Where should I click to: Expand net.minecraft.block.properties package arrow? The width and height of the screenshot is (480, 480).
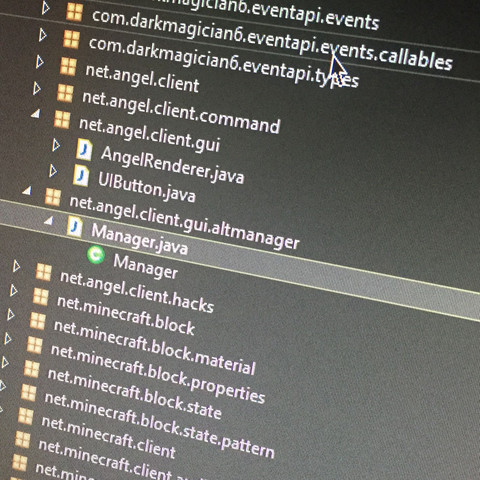8,338
